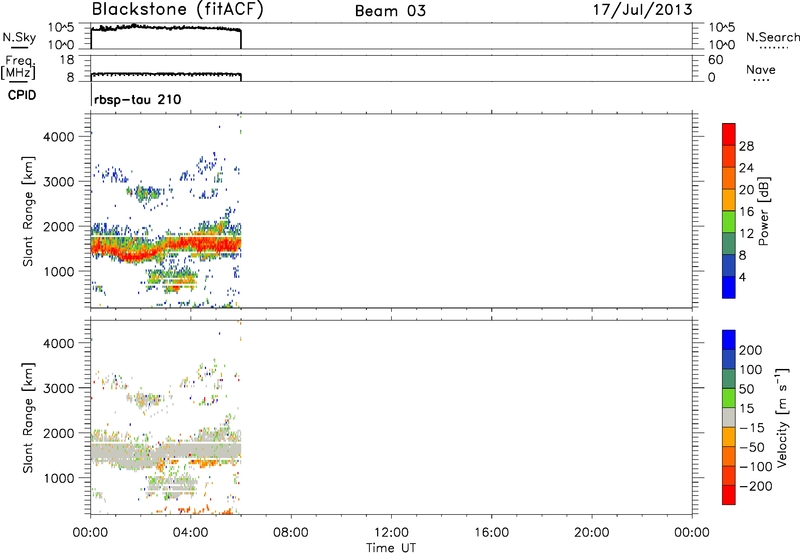This screenshot has height=554, width=800.
Task: Click the '1000' tick on velocity panel
Action: (59, 478)
